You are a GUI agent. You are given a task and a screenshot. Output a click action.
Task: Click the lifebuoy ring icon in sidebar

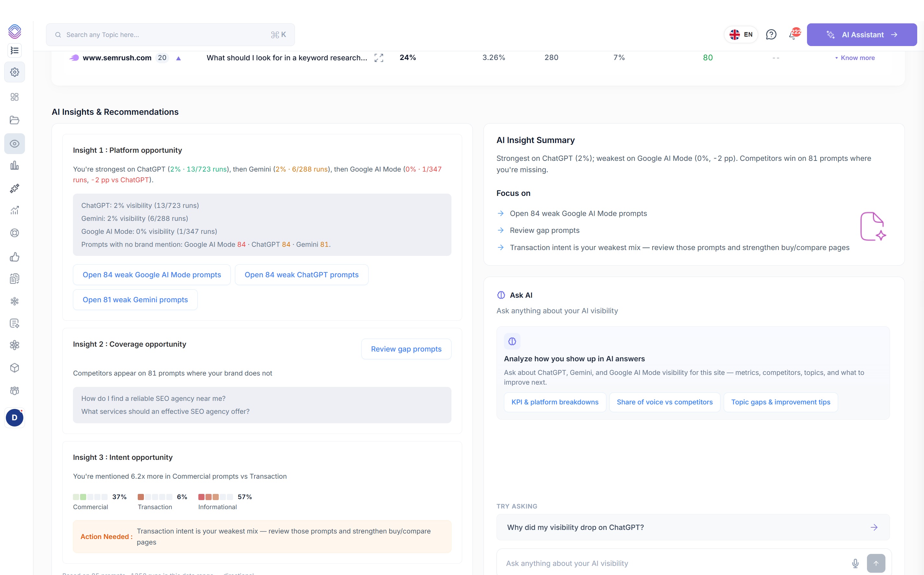click(15, 233)
